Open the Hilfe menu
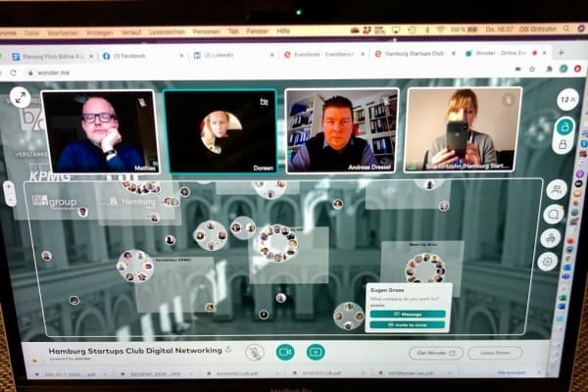The width and height of the screenshot is (588, 392). pyautogui.click(x=283, y=31)
